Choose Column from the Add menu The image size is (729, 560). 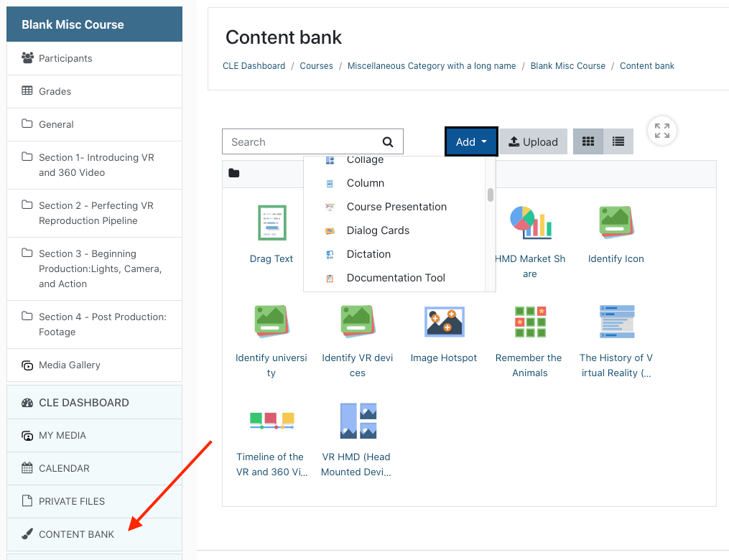point(395,183)
